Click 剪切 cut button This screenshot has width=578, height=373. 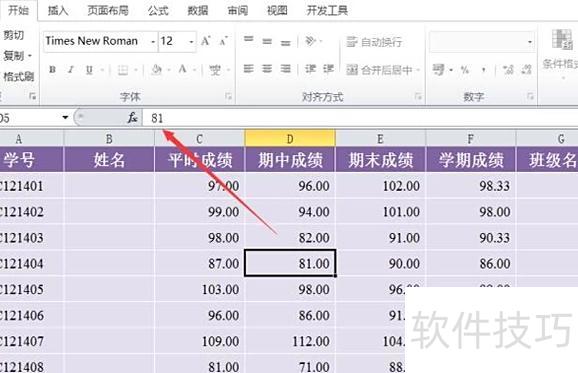click(x=13, y=35)
